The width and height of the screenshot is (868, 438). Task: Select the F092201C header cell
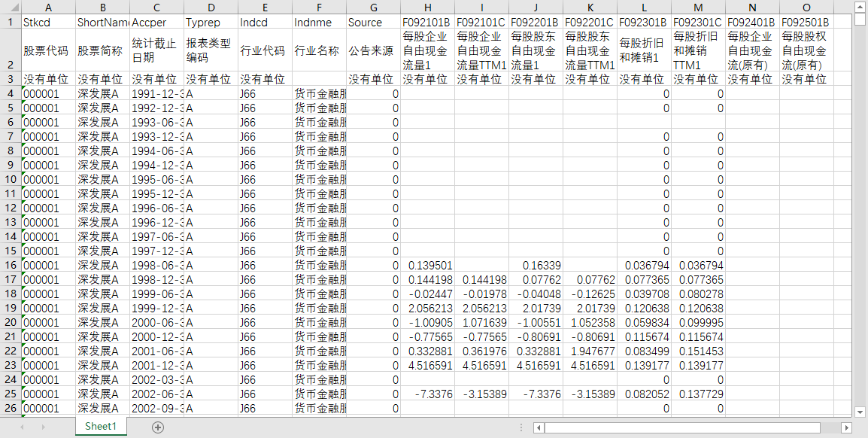[590, 22]
